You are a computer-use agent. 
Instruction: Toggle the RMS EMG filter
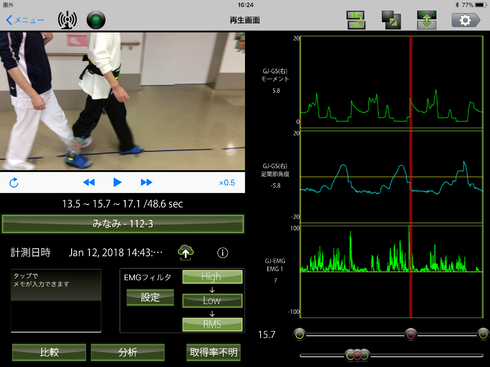212,324
